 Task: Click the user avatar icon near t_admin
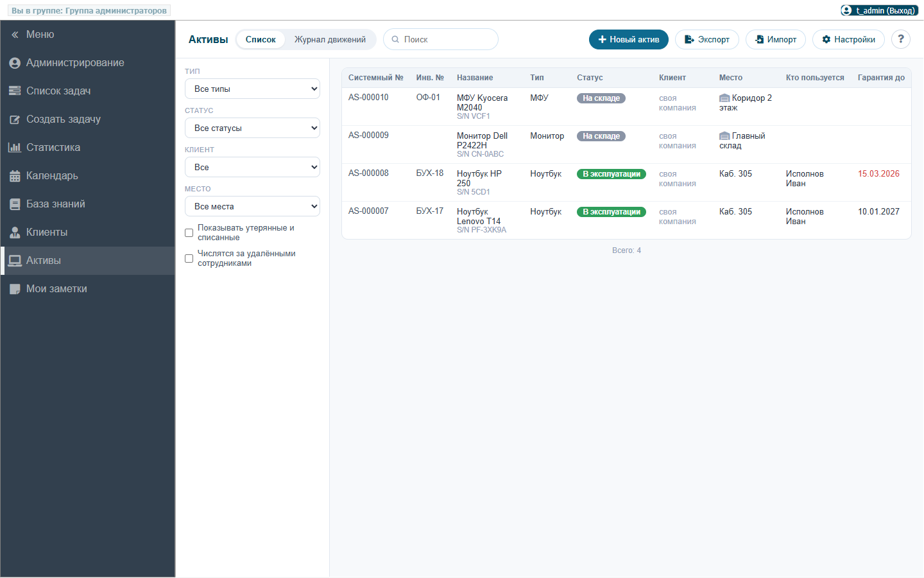pyautogui.click(x=846, y=10)
